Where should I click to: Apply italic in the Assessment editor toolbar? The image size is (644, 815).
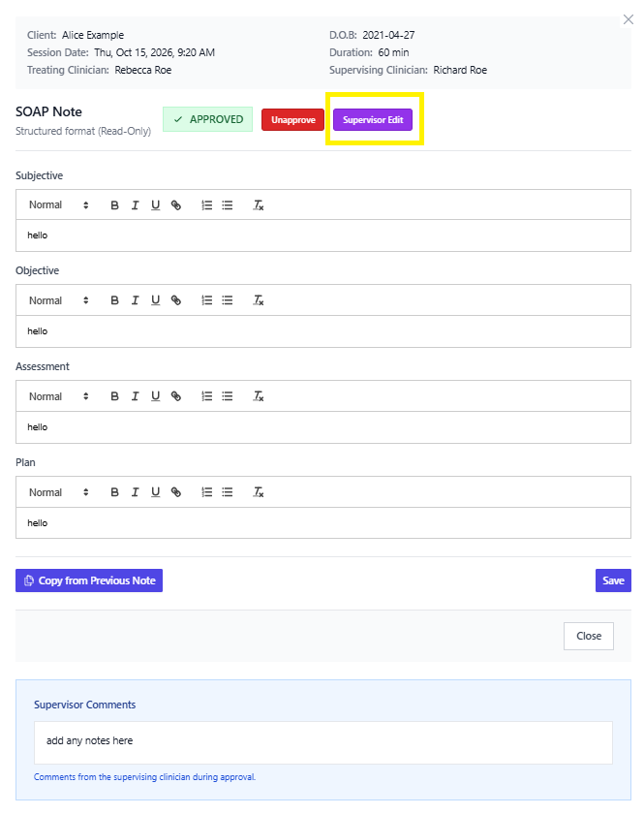[135, 396]
